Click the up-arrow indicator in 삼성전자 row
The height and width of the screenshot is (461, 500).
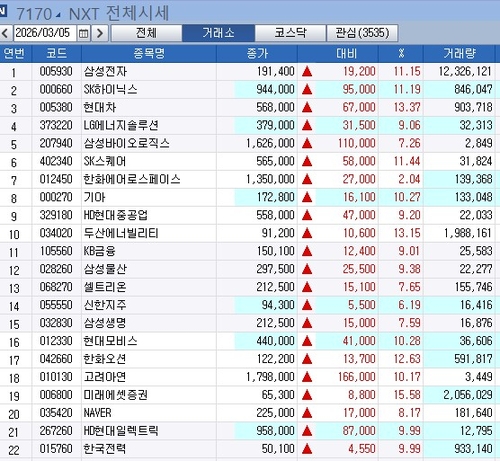[x=307, y=71]
